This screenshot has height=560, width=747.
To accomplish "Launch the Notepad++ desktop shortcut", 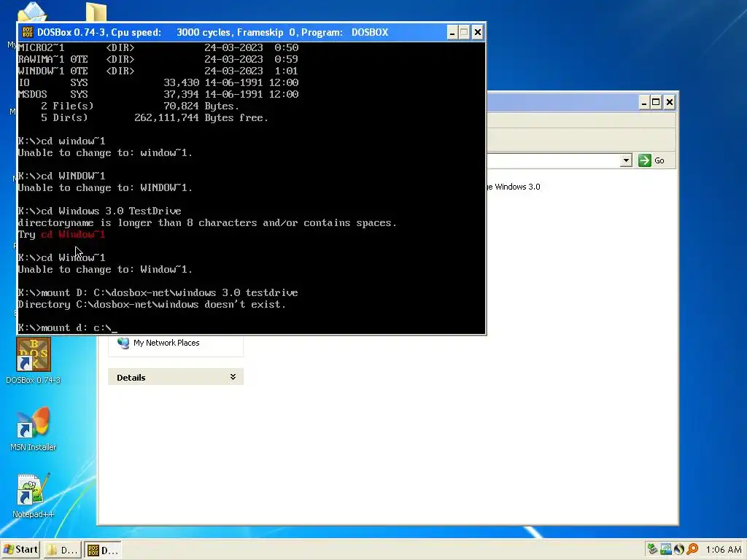I will 34,496.
